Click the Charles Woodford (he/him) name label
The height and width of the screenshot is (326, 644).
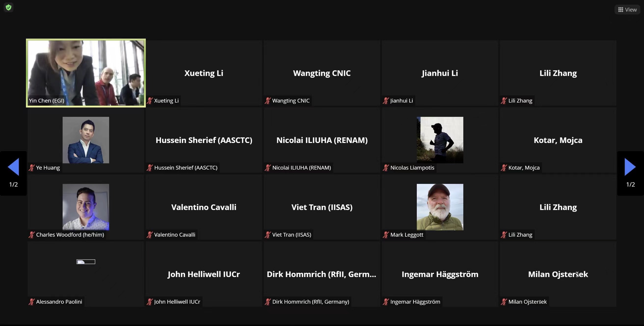pyautogui.click(x=70, y=235)
